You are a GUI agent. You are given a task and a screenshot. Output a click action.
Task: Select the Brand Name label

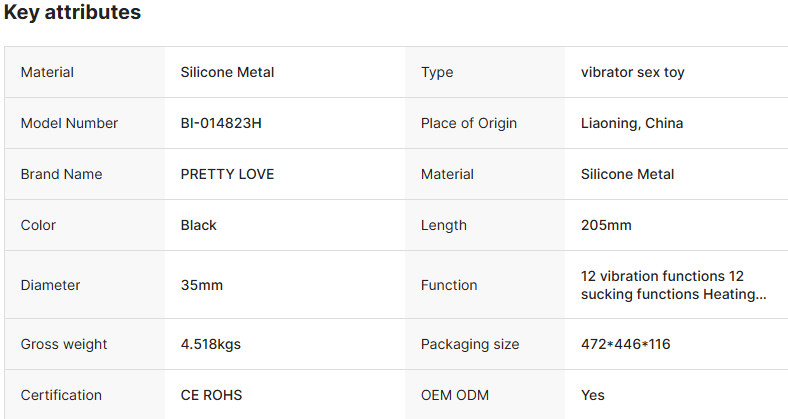click(61, 174)
